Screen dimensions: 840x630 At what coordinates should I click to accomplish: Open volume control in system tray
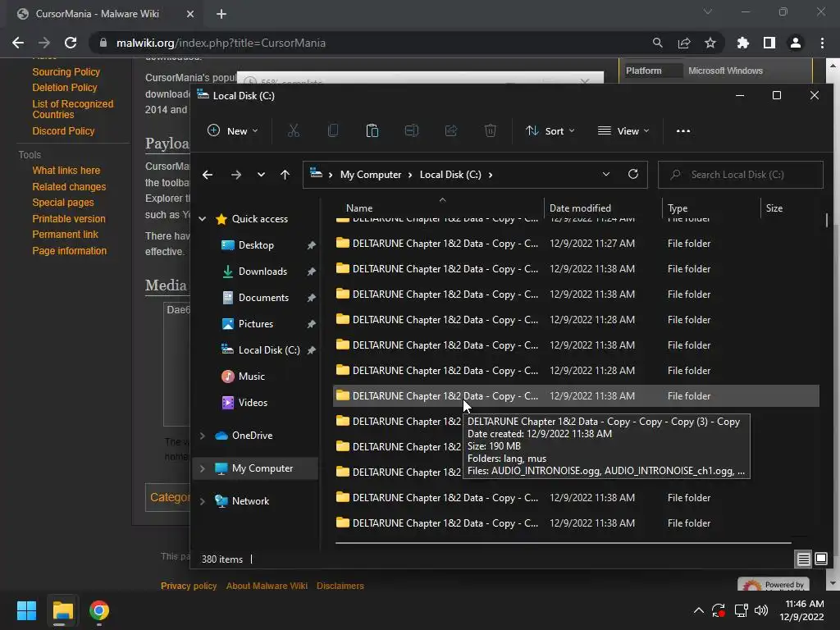pyautogui.click(x=760, y=610)
